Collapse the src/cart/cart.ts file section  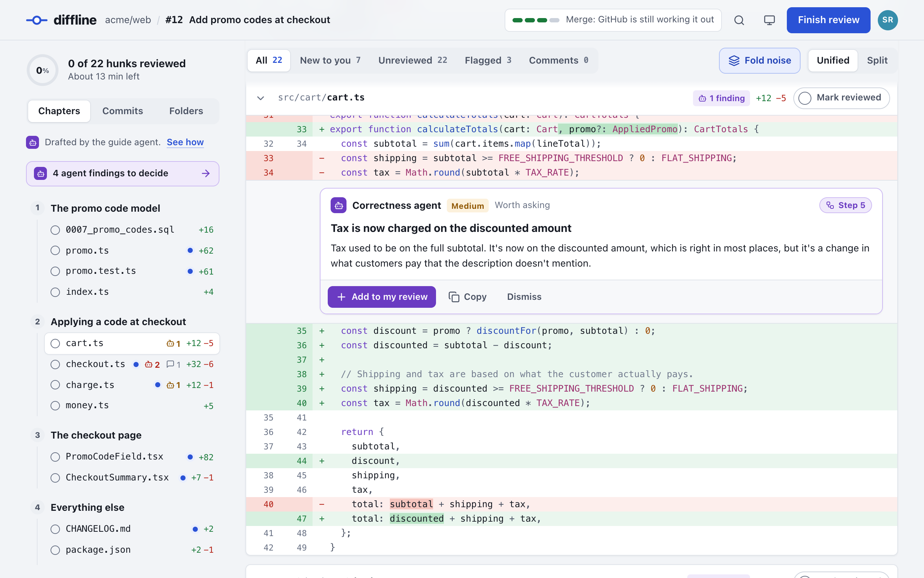click(x=260, y=98)
